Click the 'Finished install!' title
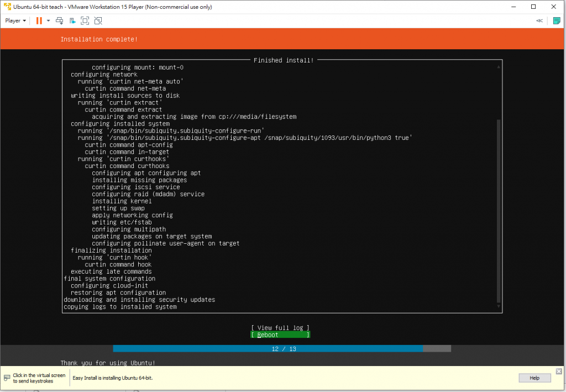The height and width of the screenshot is (392, 566). click(x=284, y=60)
